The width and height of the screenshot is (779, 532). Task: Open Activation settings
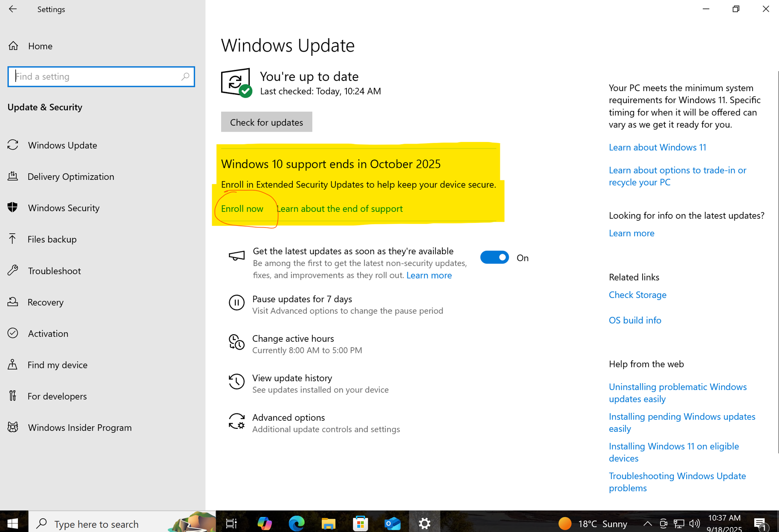click(48, 333)
